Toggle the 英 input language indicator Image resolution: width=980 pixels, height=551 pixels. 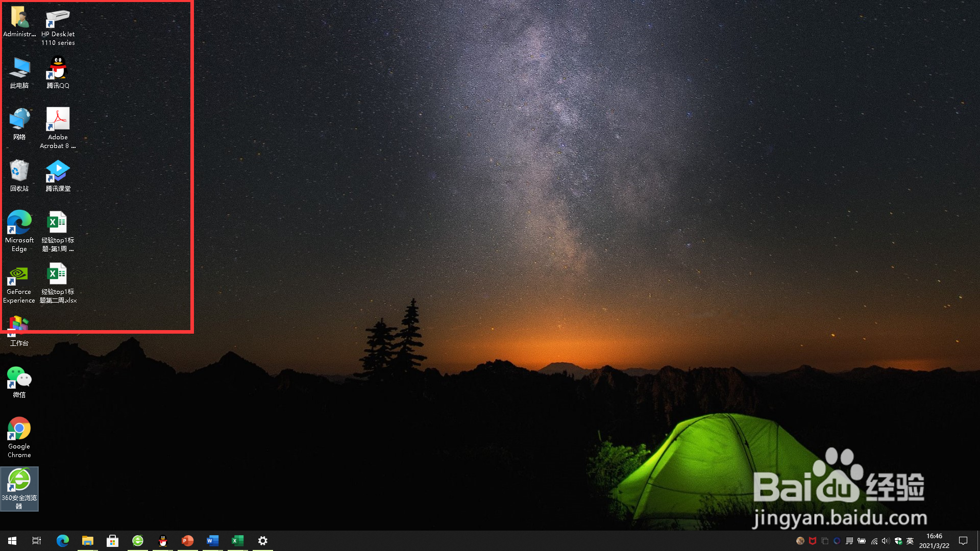[910, 541]
